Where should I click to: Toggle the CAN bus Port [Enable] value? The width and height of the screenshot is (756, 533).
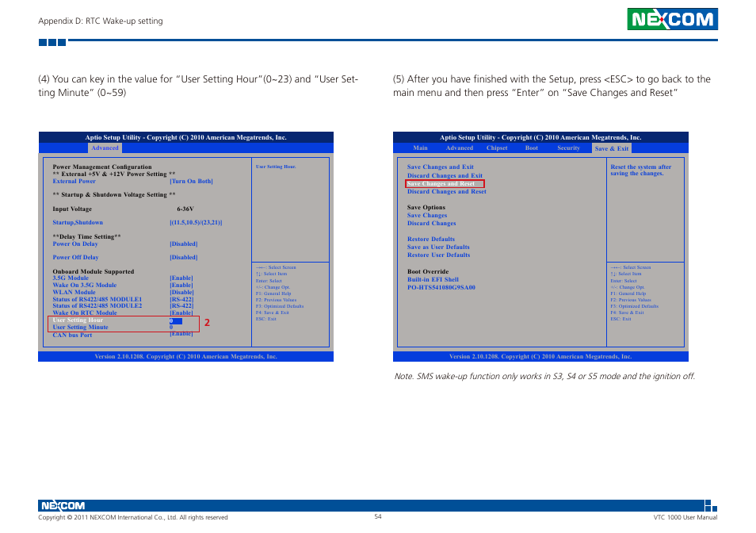(181, 334)
